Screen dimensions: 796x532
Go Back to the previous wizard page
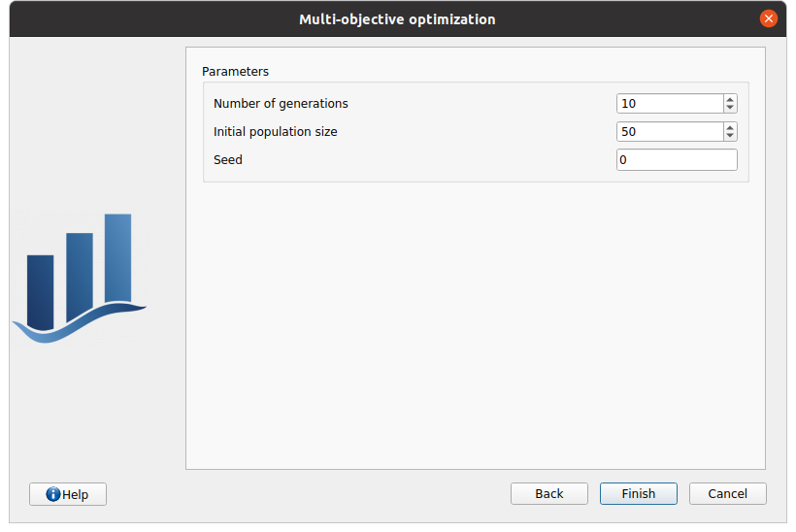[548, 494]
